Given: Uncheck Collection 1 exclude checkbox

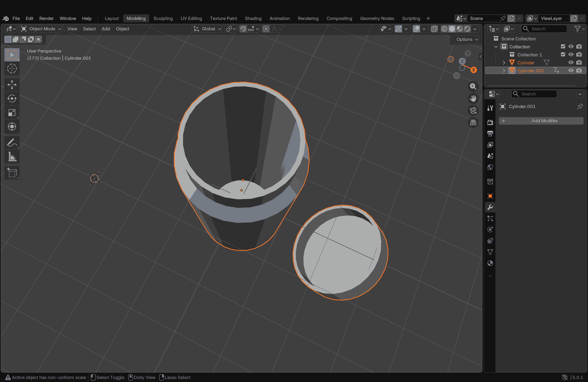Looking at the screenshot, I should pyautogui.click(x=563, y=55).
